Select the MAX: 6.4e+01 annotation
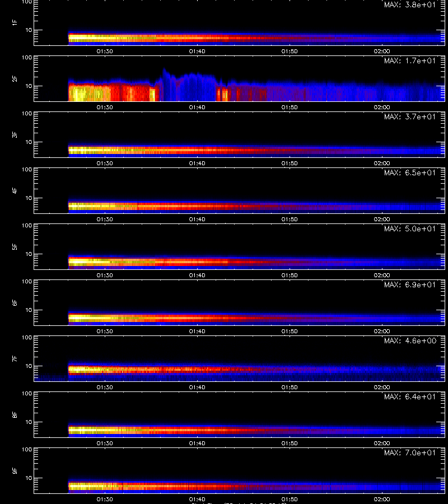The image size is (448, 504). pyautogui.click(x=410, y=396)
